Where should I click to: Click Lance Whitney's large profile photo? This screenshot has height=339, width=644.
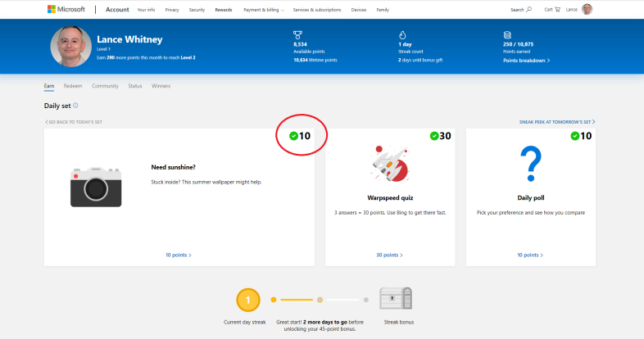pyautogui.click(x=70, y=47)
